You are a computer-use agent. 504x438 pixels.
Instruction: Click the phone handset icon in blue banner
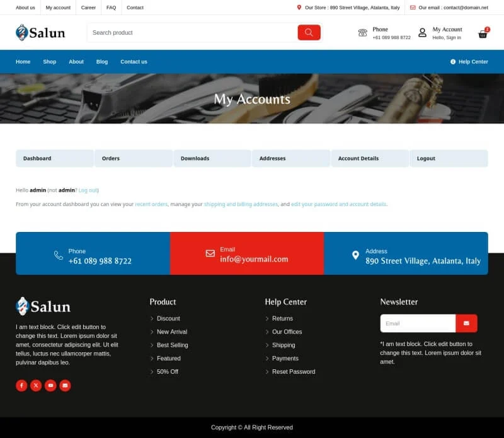59,255
